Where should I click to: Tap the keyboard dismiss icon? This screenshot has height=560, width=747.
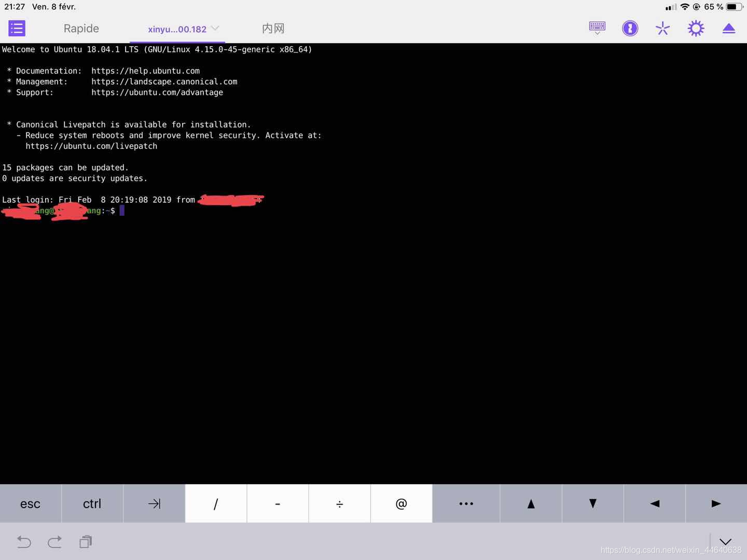pyautogui.click(x=597, y=28)
